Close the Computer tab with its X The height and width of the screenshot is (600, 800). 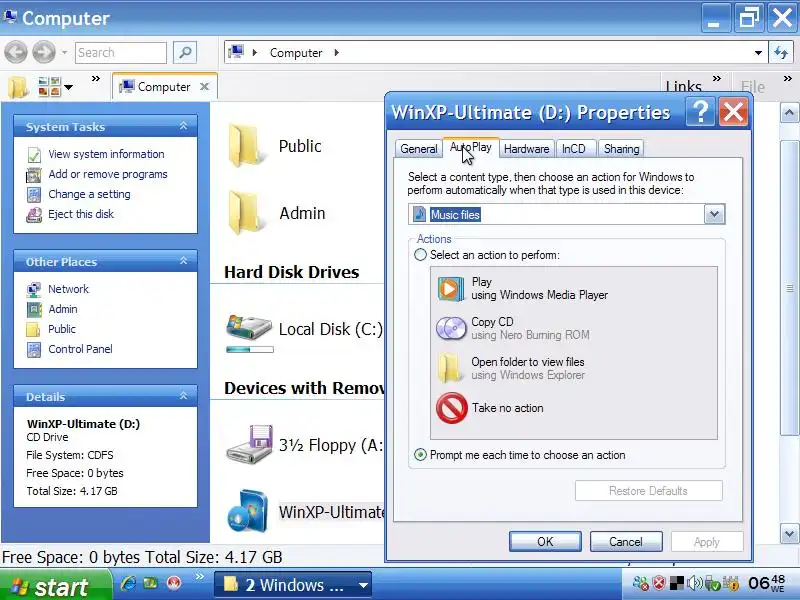point(204,87)
